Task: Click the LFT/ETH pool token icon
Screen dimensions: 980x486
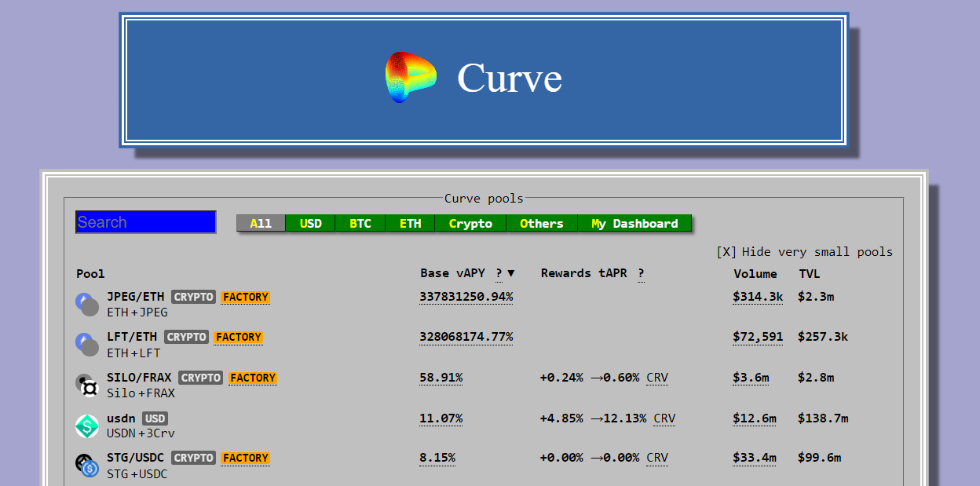Action: pyautogui.click(x=87, y=345)
